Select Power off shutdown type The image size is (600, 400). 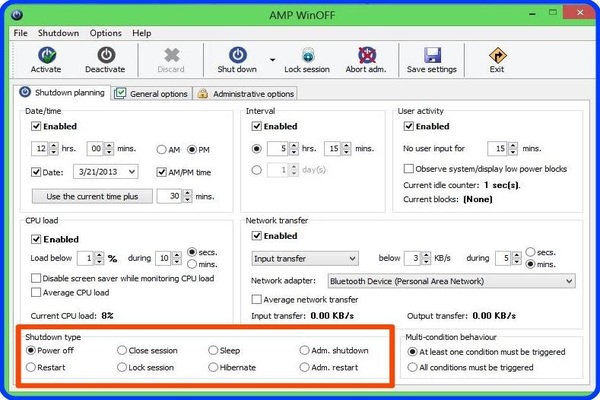[31, 350]
